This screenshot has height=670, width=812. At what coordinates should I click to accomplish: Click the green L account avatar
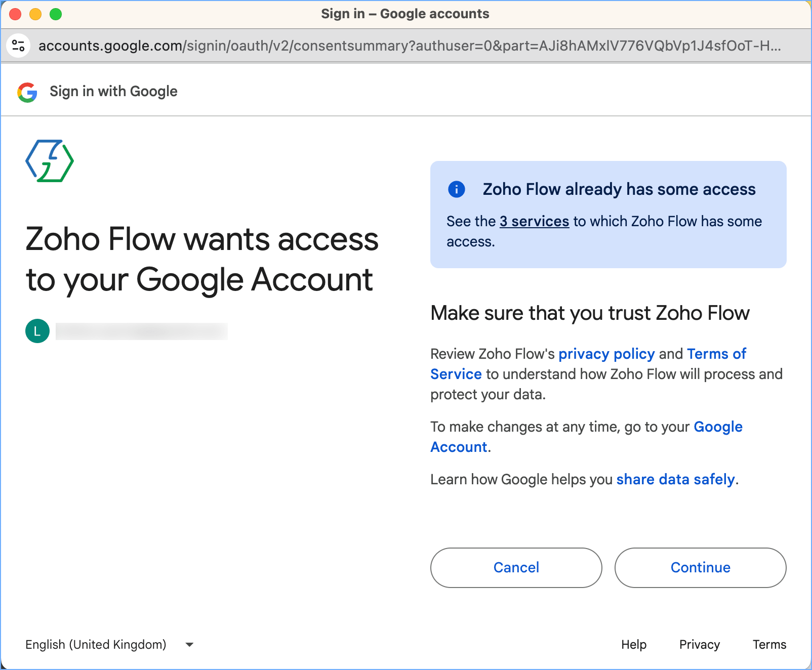point(37,331)
